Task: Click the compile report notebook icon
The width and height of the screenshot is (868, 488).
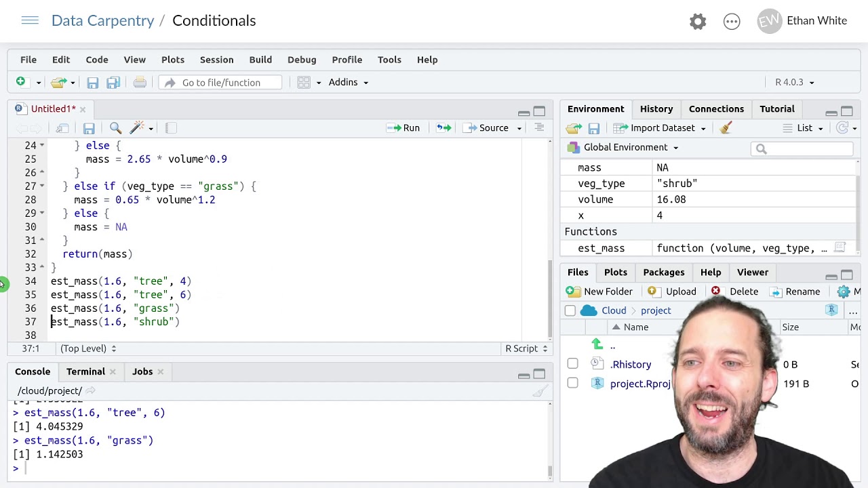Action: click(171, 128)
